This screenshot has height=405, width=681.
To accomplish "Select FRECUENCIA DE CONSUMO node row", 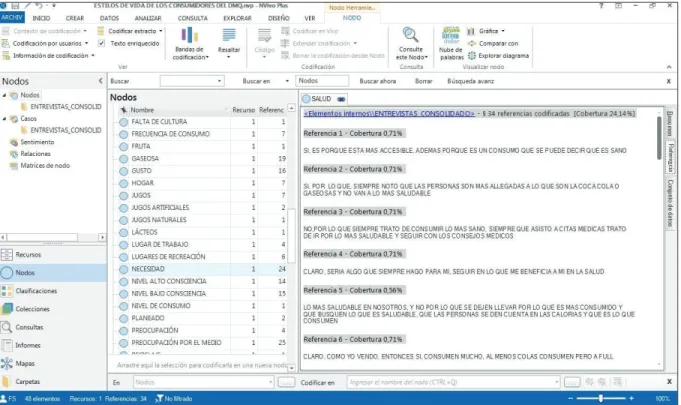I will [202, 134].
